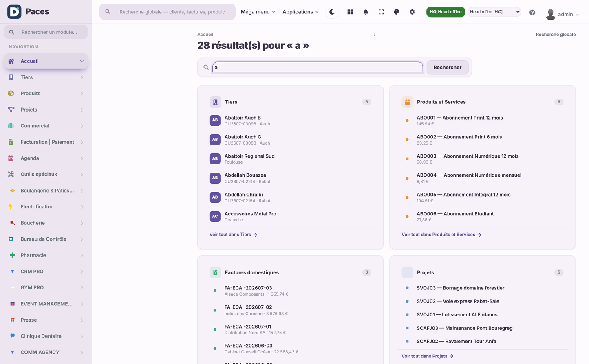Click the Accueil breadcrumb link

205,35
